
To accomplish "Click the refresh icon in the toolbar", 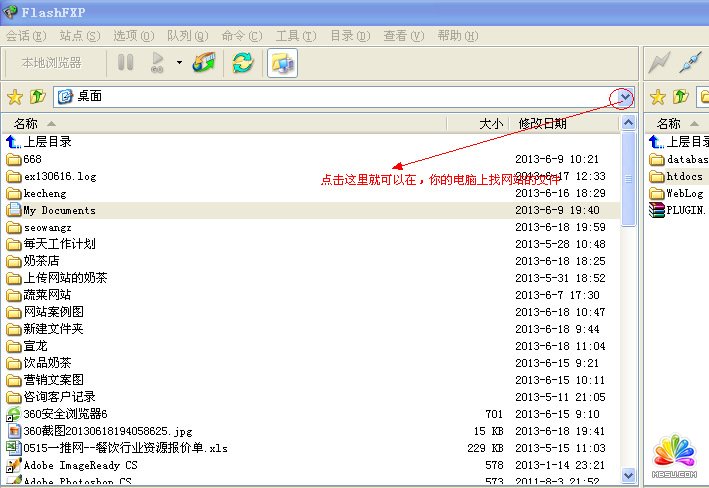I will pyautogui.click(x=242, y=63).
